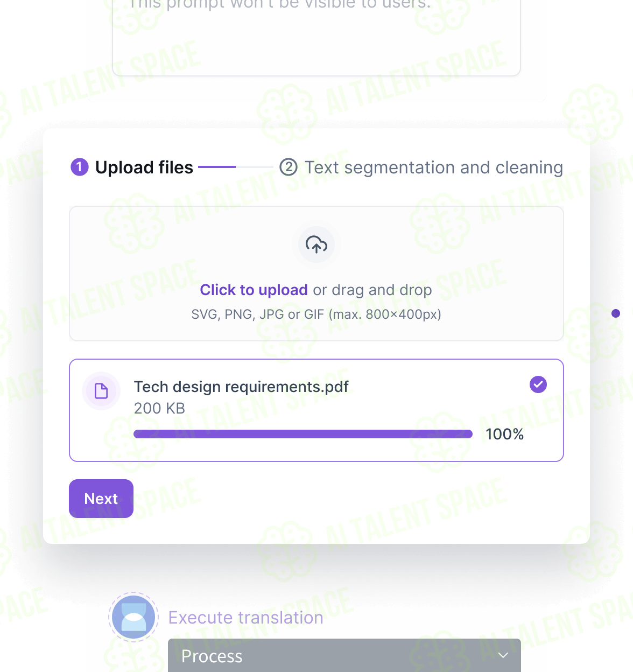Select the Upload files step tab
The width and height of the screenshot is (633, 672).
coord(132,167)
